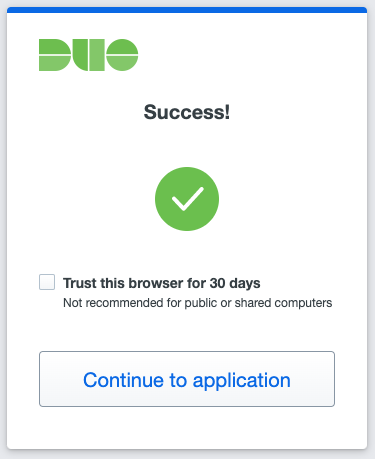375x459 pixels.
Task: Toggle trust via "Trust this browser for 30 days" label
Action: (x=162, y=283)
